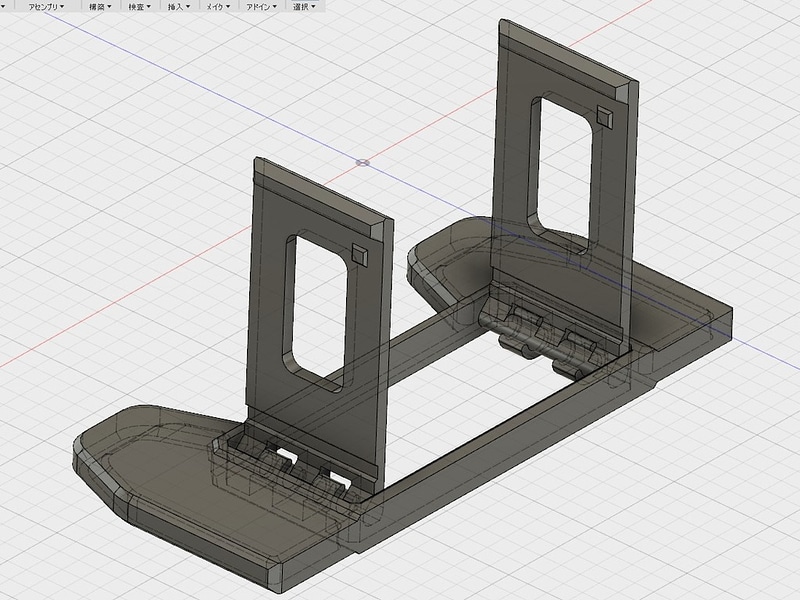Expand the アドイン menu
Viewport: 800px width, 600px height.
[x=261, y=7]
